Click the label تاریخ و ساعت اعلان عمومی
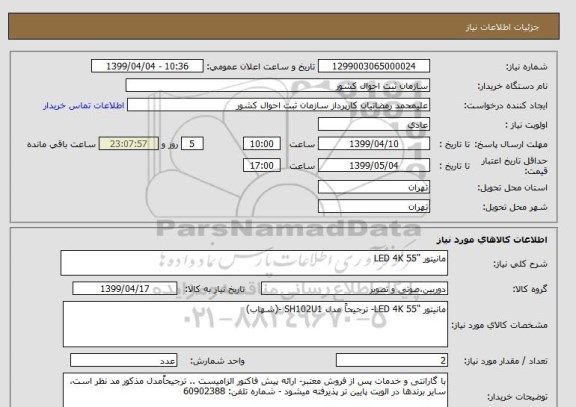576x407 pixels. point(261,67)
